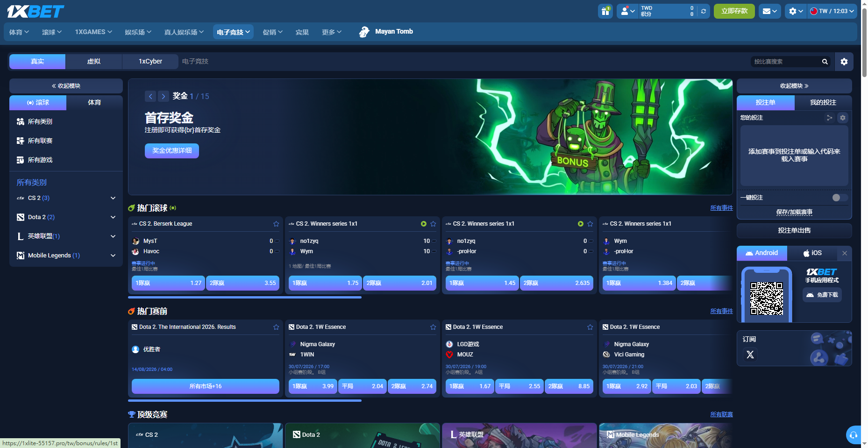The width and height of the screenshot is (868, 448).
Task: Collapse the left sidebar with 收起模块
Action: pyautogui.click(x=66, y=86)
